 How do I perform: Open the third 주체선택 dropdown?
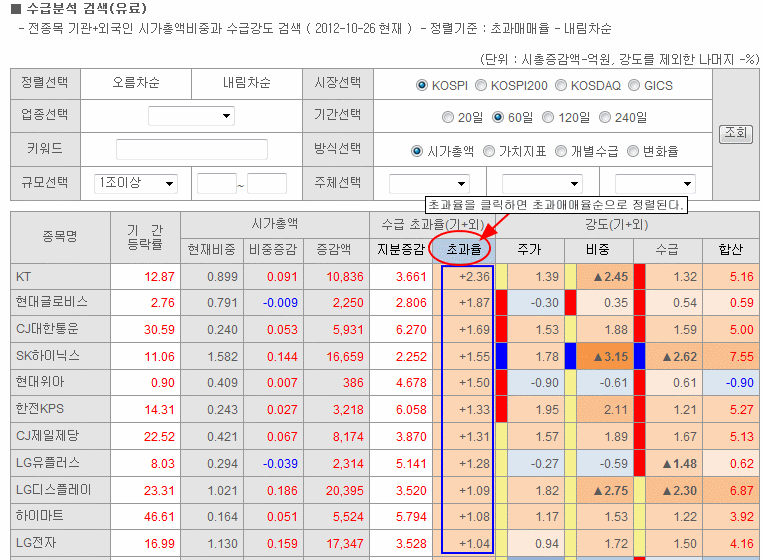655,183
